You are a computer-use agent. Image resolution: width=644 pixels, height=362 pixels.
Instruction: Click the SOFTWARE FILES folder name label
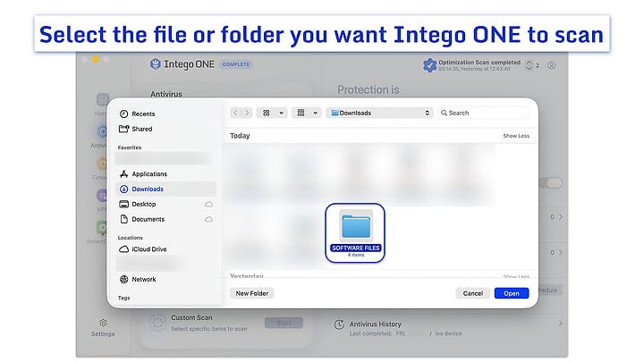[x=356, y=248]
